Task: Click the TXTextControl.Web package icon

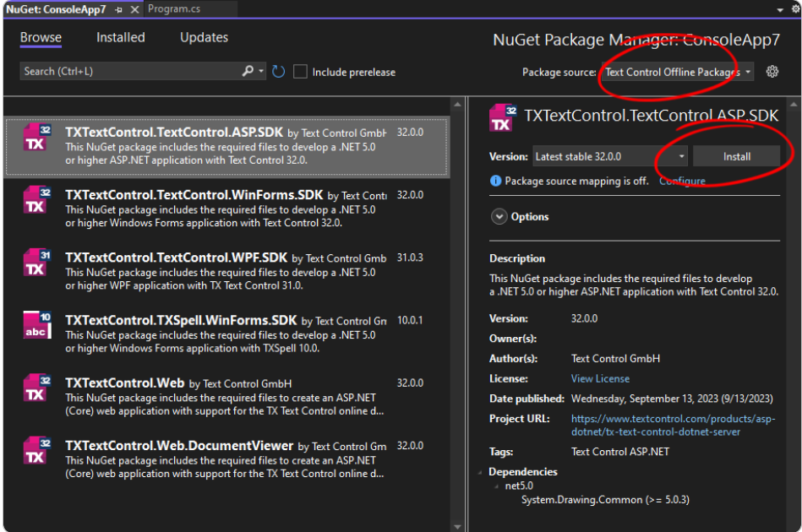Action: 37,388
